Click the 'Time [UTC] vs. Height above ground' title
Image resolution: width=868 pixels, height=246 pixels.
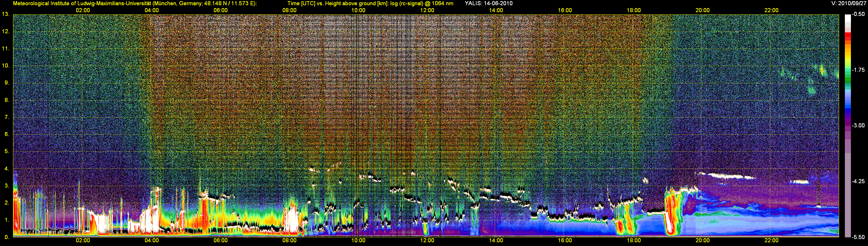coord(332,3)
